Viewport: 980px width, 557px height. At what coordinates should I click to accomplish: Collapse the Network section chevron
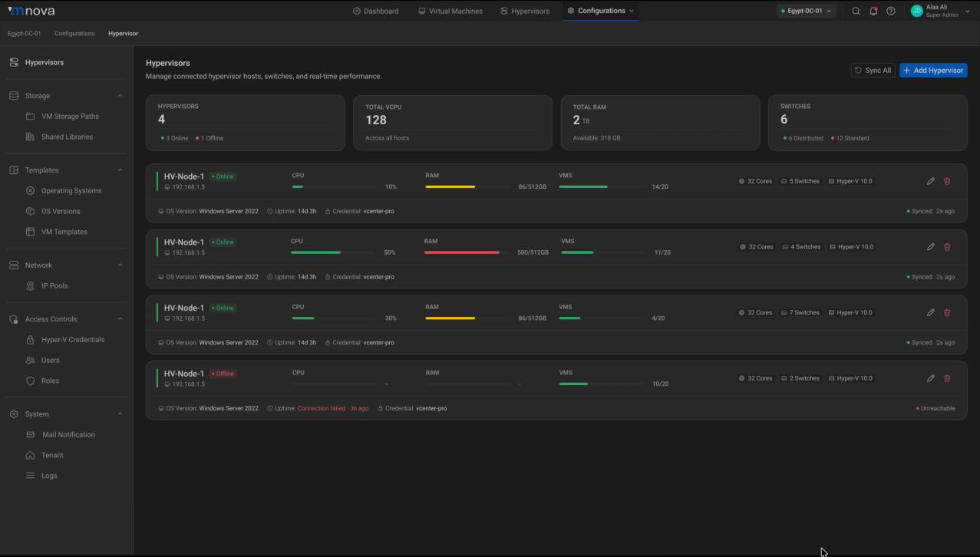point(120,265)
